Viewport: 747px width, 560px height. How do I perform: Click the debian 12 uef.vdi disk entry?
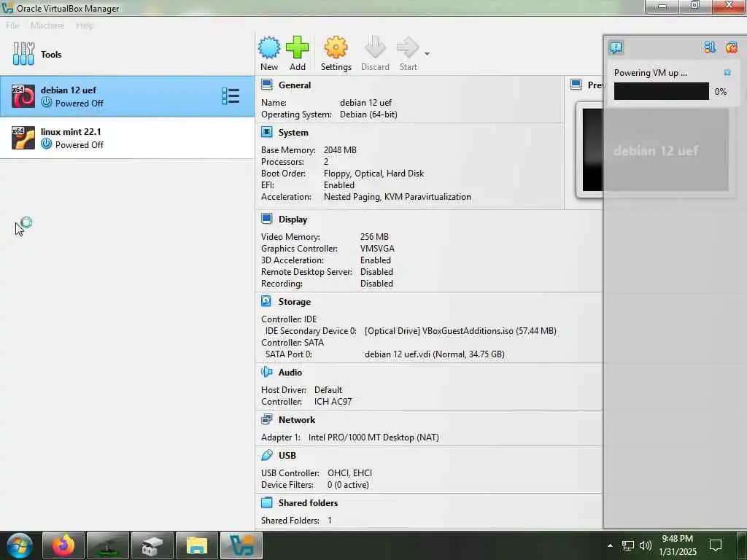pos(435,354)
